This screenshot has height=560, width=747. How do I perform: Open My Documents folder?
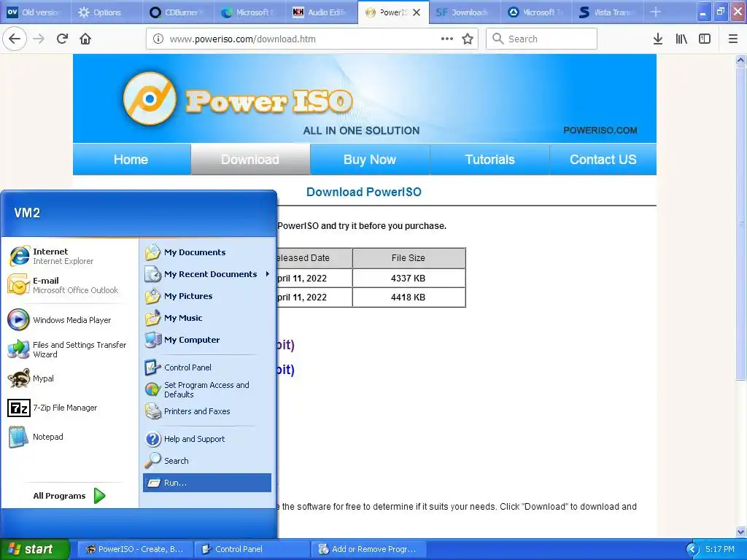[206, 252]
